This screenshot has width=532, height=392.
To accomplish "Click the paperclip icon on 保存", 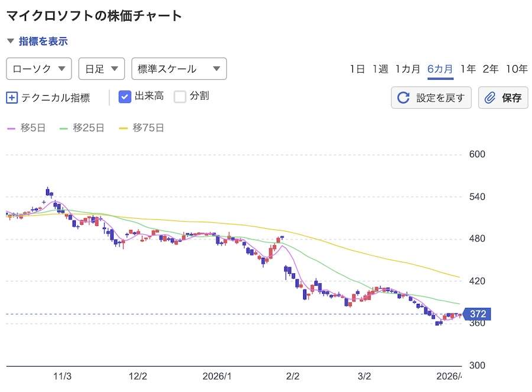I will point(489,98).
